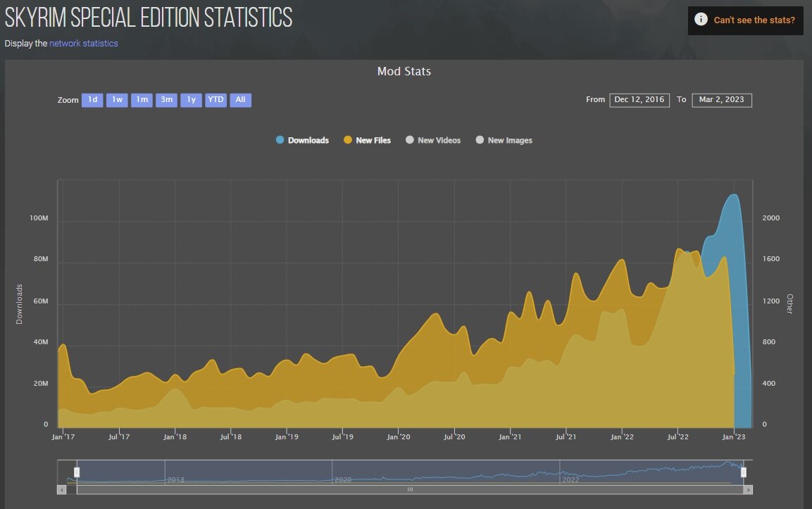Click the New Images legend dot
Image resolution: width=812 pixels, height=509 pixels.
[478, 140]
